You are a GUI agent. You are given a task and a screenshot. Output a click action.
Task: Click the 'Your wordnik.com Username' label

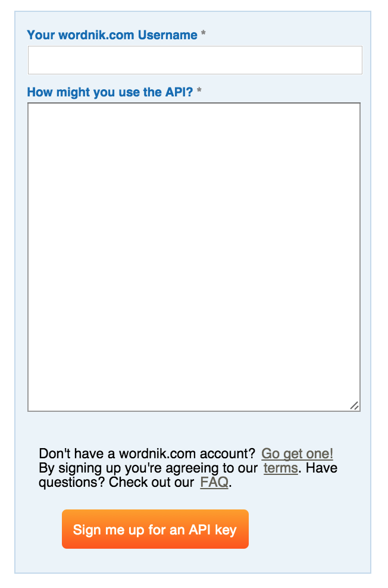tap(112, 35)
